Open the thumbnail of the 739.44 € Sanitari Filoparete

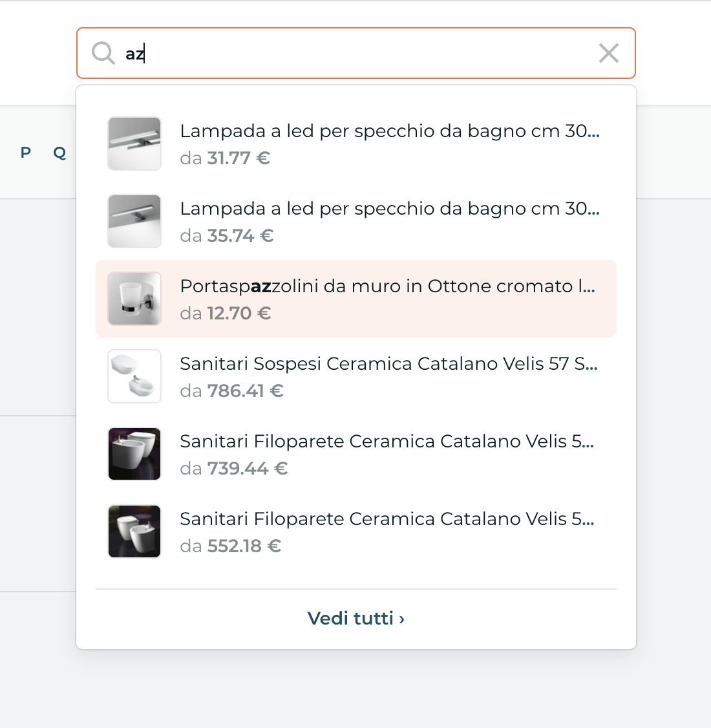[x=134, y=454]
